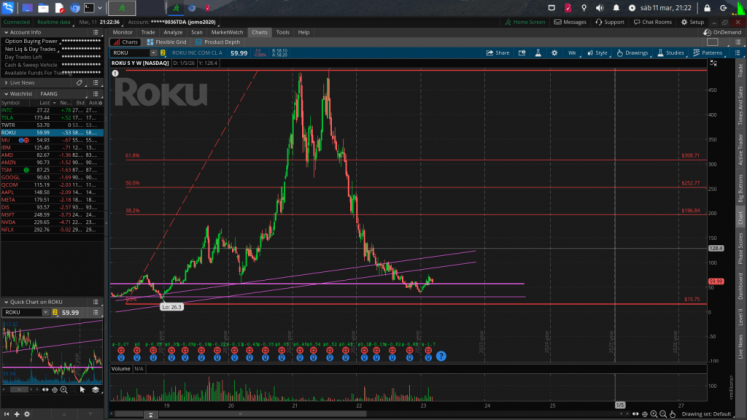747x420 pixels.
Task: Add a gadget with the plus icon
Action: (17, 414)
